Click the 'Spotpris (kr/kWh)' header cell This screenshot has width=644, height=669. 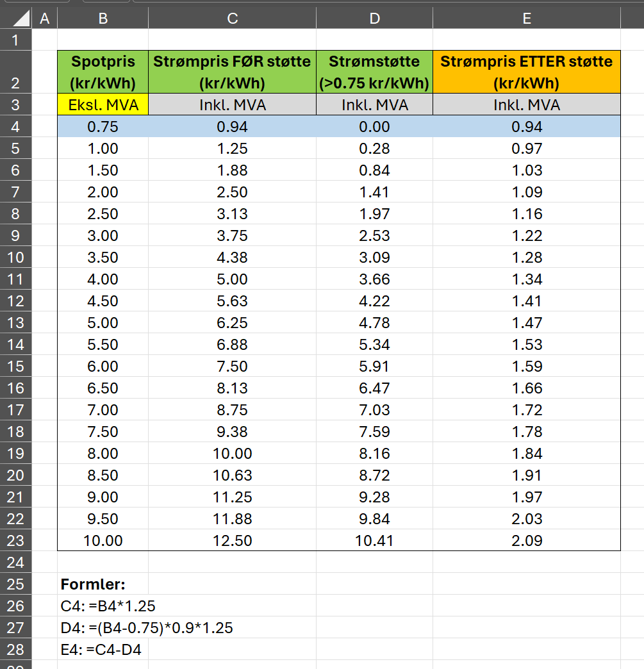coord(103,72)
